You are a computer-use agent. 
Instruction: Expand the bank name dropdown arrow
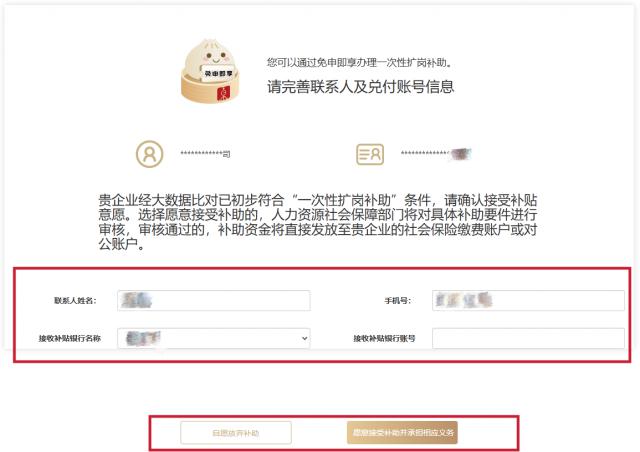coord(304,338)
